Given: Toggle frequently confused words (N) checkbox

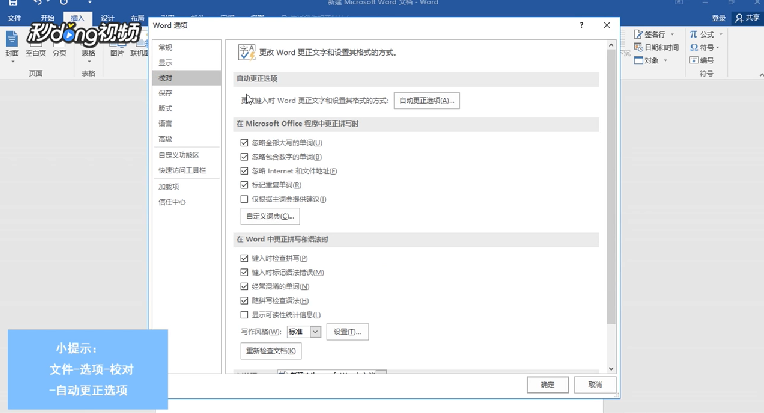Looking at the screenshot, I should click(x=244, y=286).
